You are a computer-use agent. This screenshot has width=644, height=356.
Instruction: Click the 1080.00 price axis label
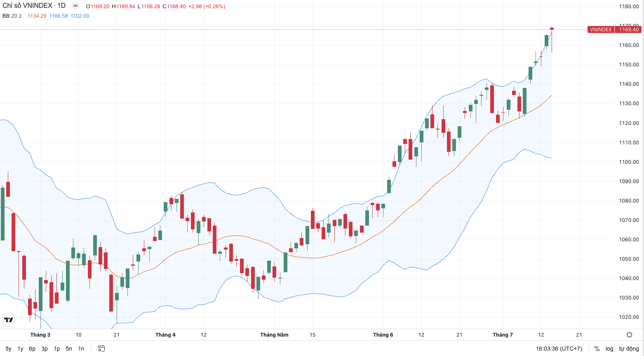629,201
